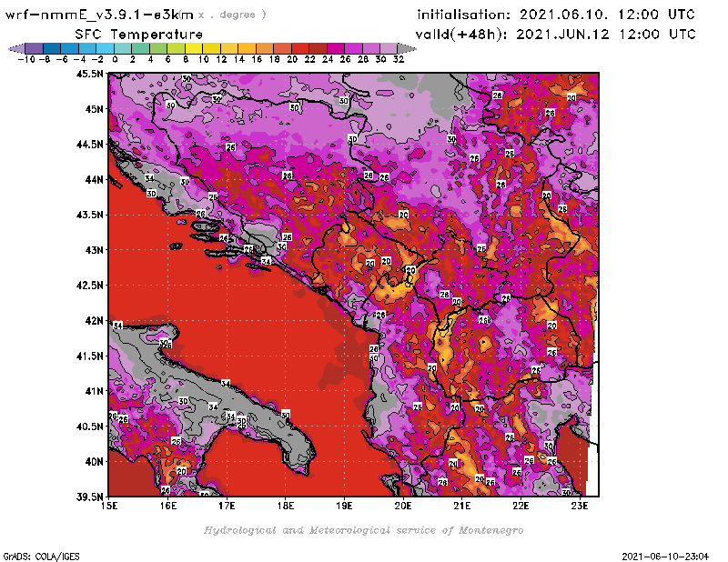Screen dimensions: 728x562
Task: Select the bright yellow 8 to 10 legend swatch
Action: 194,48
